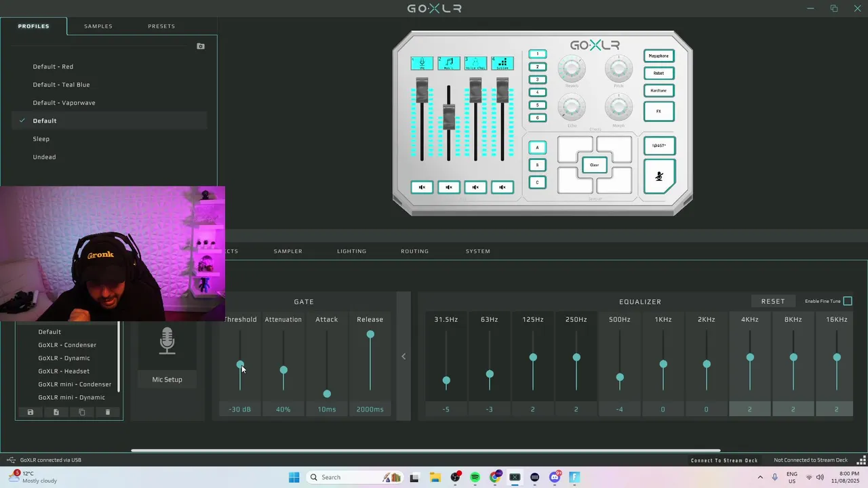Select effects preset 6
868x488 pixels.
[537, 118]
